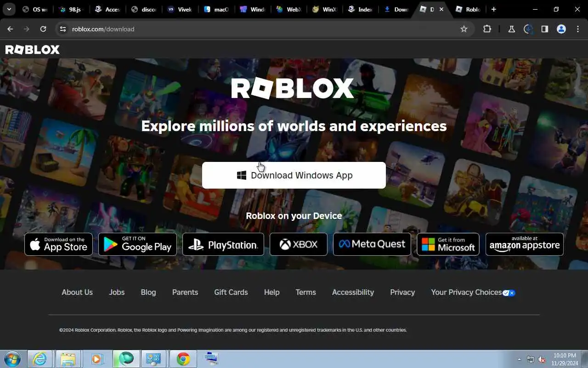Open the Jobs footer link
588x368 pixels.
pyautogui.click(x=117, y=292)
